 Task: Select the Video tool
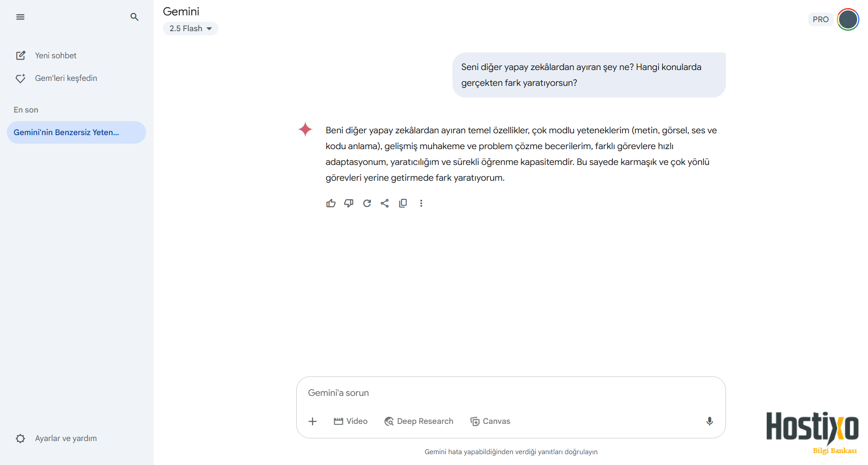(x=351, y=421)
